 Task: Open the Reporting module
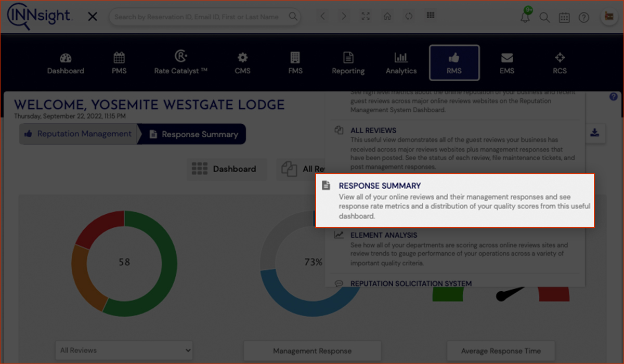[x=348, y=63]
